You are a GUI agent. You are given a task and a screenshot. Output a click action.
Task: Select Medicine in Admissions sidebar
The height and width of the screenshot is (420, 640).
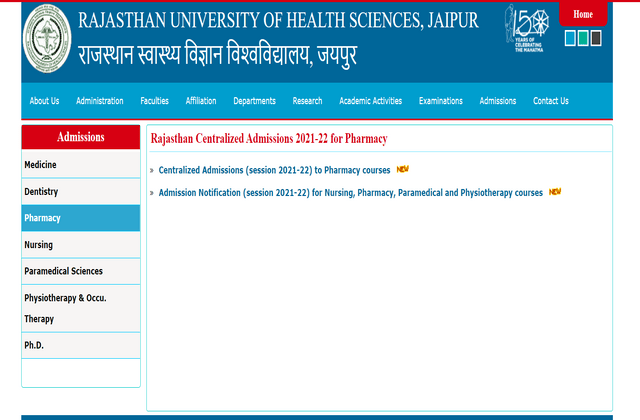81,164
